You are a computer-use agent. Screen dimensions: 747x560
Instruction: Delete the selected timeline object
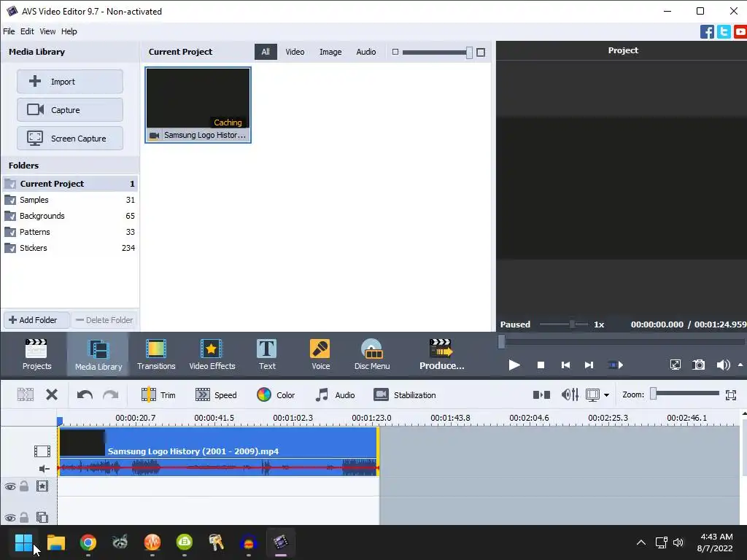[x=52, y=394]
